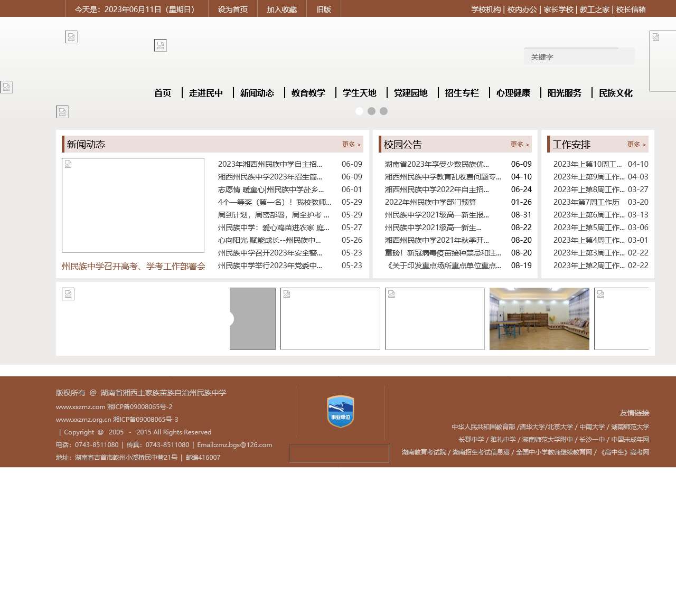Click the classroom photo thumbnail

point(539,319)
